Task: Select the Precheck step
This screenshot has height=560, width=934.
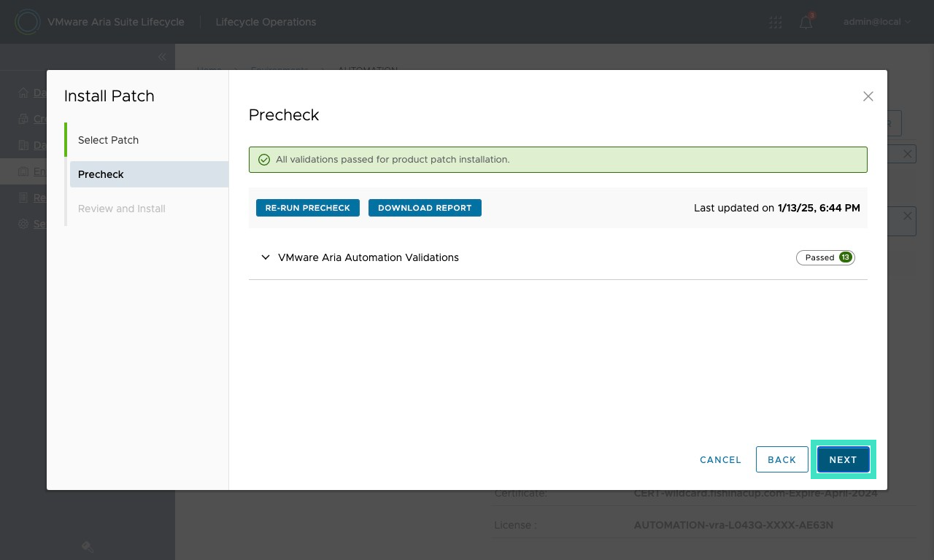Action: pyautogui.click(x=149, y=174)
